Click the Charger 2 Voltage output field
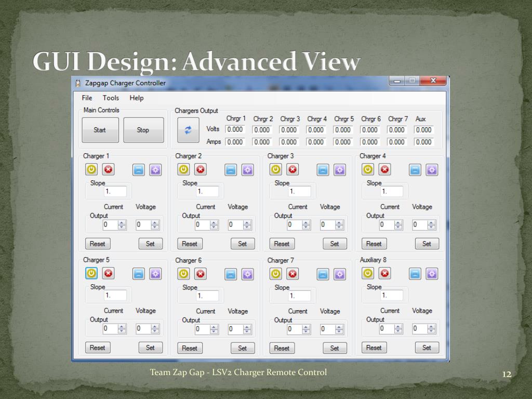The height and width of the screenshot is (399, 532). tap(240, 224)
